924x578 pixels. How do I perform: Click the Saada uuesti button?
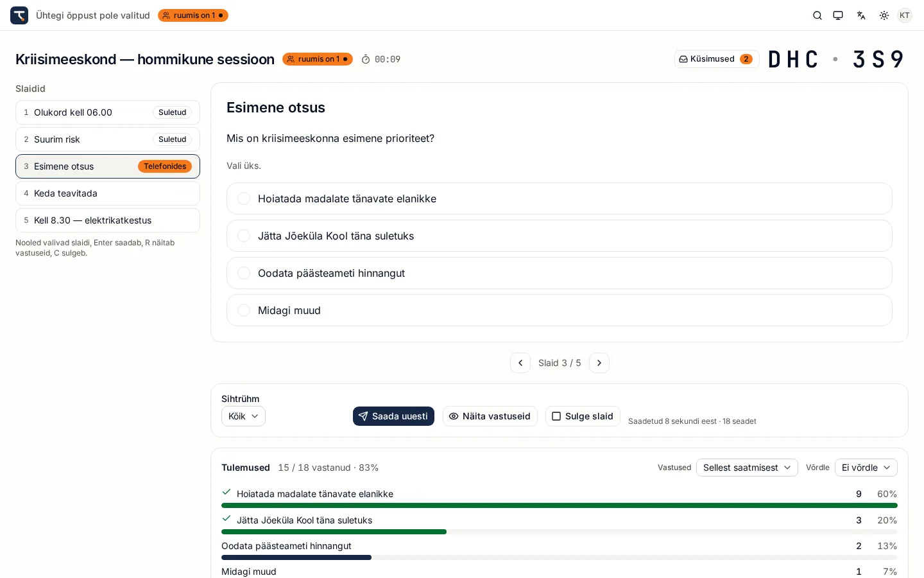393,416
